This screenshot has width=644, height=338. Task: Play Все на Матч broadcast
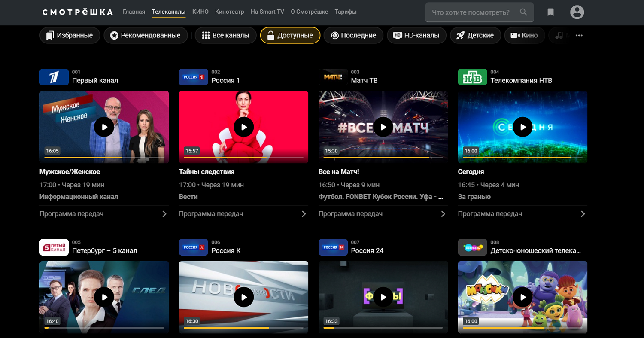[383, 127]
